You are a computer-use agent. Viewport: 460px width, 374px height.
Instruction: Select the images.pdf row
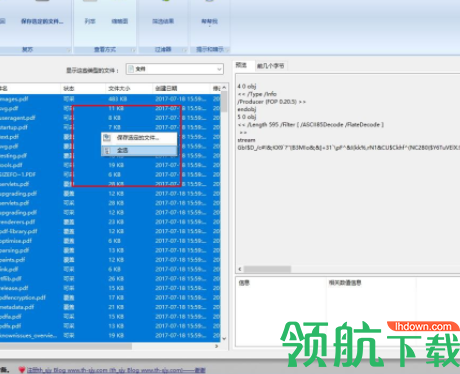[110, 99]
